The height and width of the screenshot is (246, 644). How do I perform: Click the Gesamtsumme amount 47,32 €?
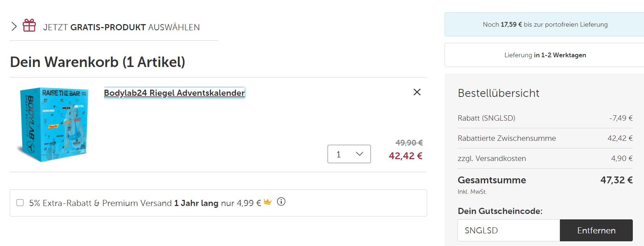tap(616, 180)
